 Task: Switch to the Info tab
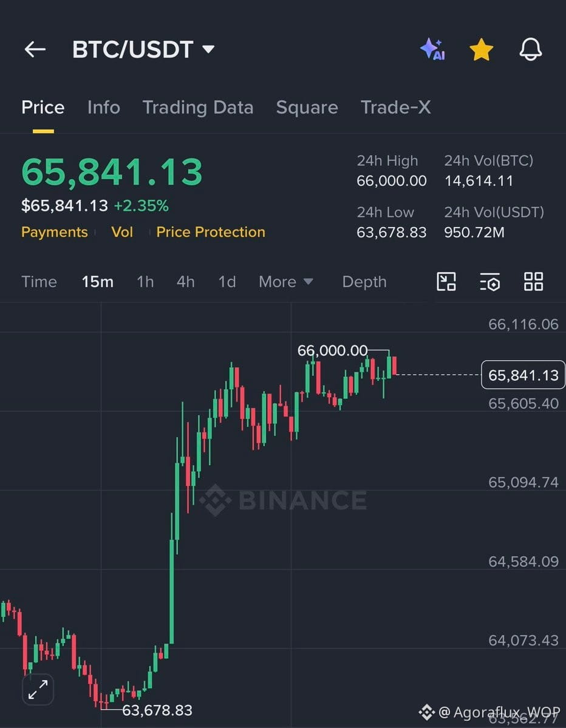pyautogui.click(x=103, y=107)
